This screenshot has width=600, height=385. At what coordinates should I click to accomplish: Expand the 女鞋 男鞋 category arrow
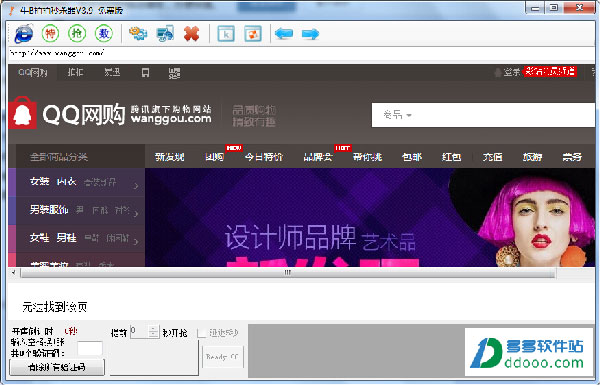tap(136, 241)
